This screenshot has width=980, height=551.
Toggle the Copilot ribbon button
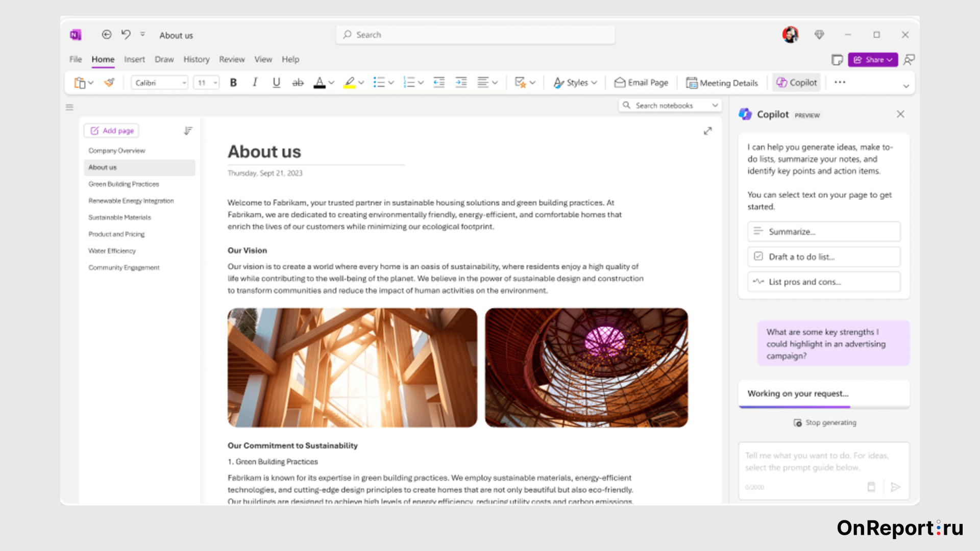[x=796, y=83]
